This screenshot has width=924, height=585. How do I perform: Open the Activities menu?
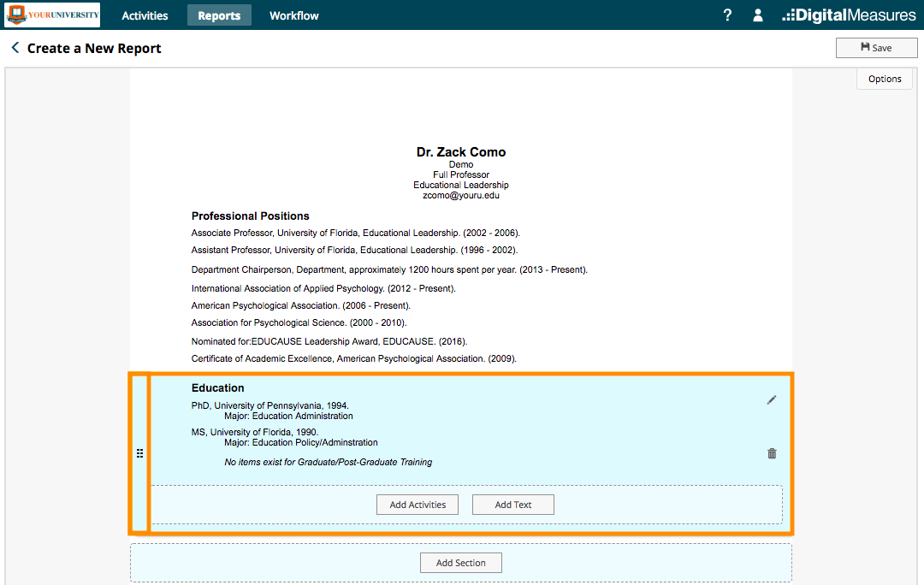click(145, 16)
